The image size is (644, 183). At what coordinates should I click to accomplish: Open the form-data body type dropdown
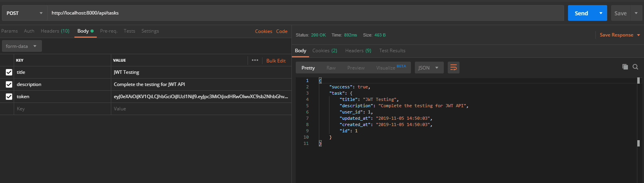(22, 46)
